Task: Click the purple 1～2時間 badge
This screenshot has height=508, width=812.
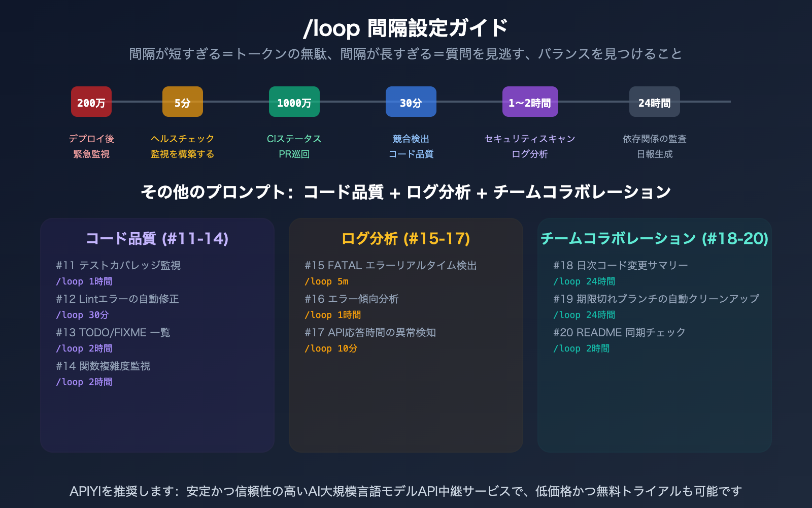Action: [530, 102]
